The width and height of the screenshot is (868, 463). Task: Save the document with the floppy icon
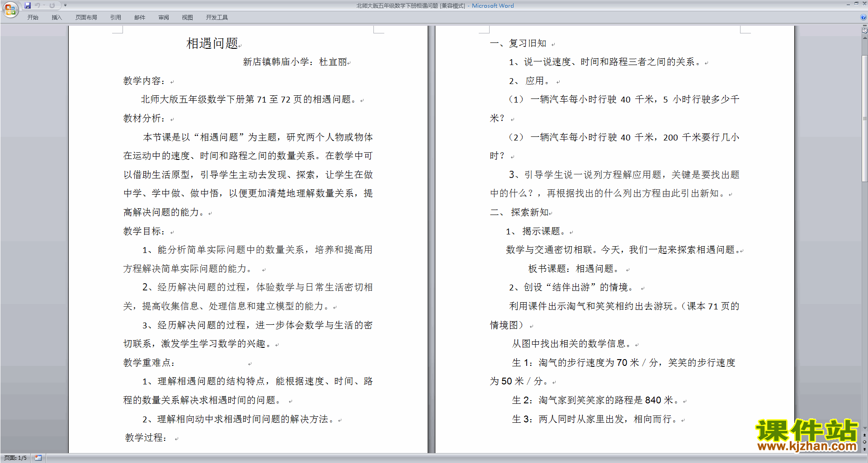coord(28,5)
